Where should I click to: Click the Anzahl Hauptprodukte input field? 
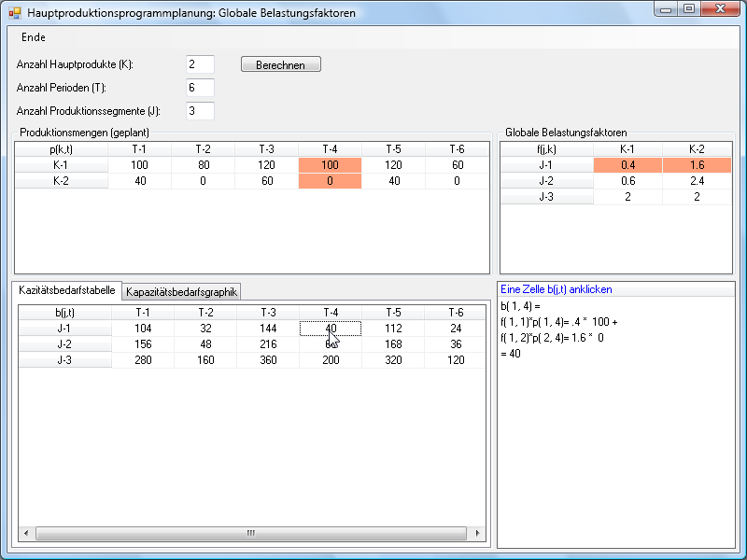tap(200, 64)
